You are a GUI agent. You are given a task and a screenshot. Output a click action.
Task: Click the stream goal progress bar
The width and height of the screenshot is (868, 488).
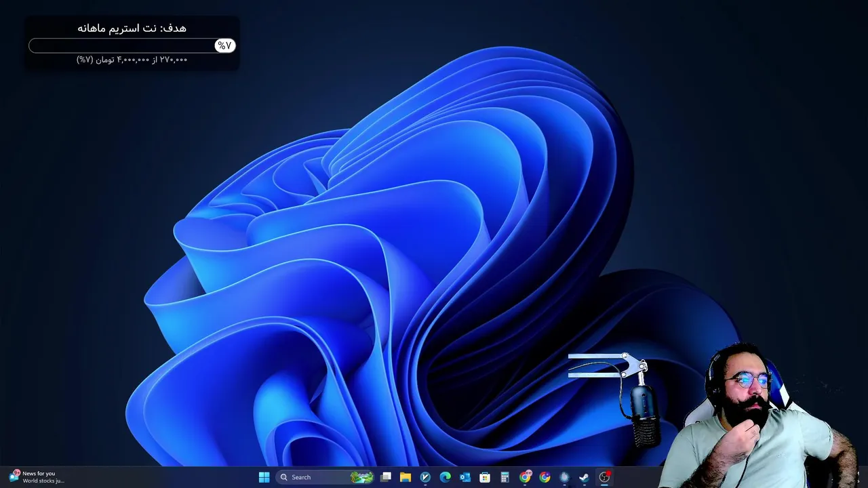tap(132, 45)
